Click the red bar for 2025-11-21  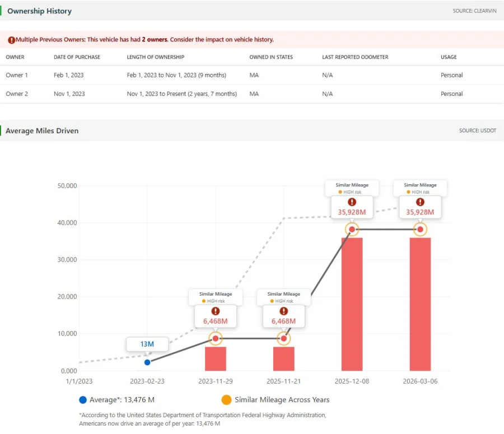click(x=283, y=358)
